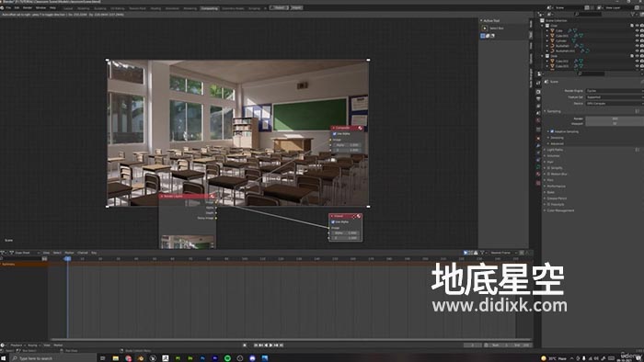644x362 pixels.
Task: Open the Edit menu
Action: [17, 7]
